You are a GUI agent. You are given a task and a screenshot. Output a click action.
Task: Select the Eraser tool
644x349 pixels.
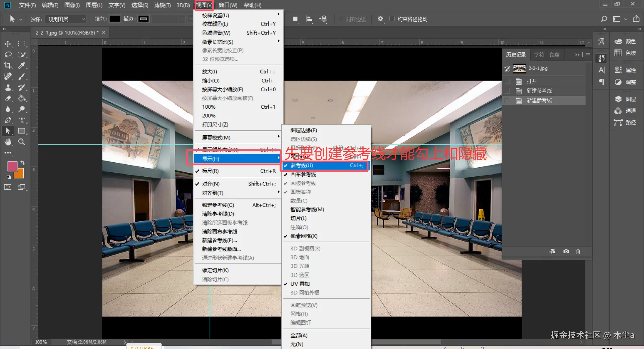(8, 98)
